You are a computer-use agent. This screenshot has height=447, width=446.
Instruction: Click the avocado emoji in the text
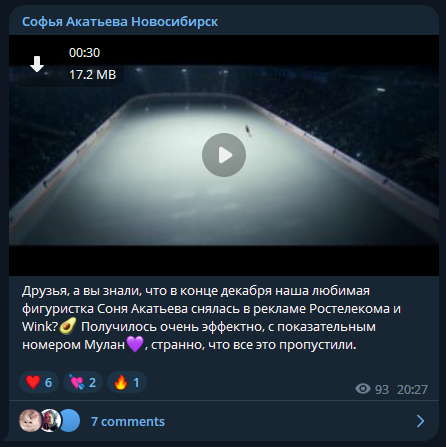(68, 326)
